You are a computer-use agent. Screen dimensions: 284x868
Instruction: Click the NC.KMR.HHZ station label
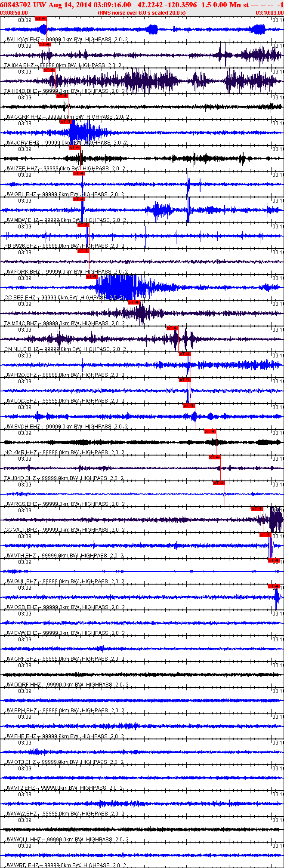[x=21, y=452]
